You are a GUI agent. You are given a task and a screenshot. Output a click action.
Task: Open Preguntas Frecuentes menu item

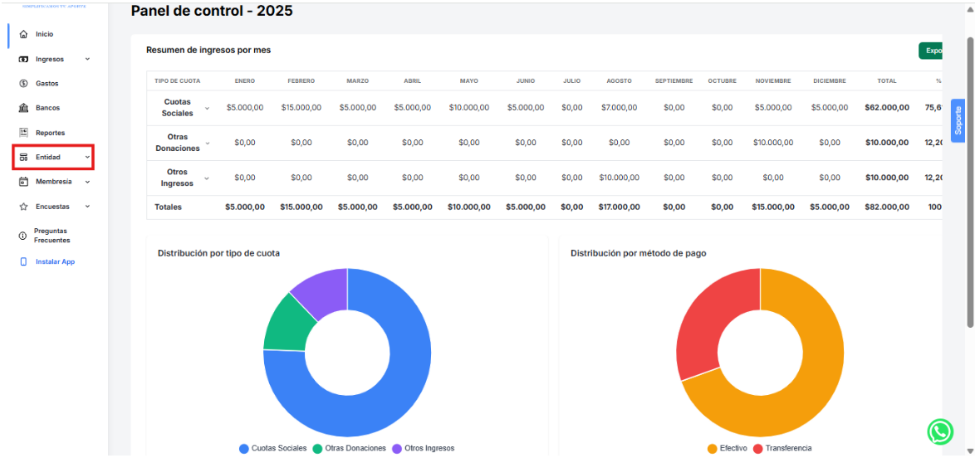[51, 236]
